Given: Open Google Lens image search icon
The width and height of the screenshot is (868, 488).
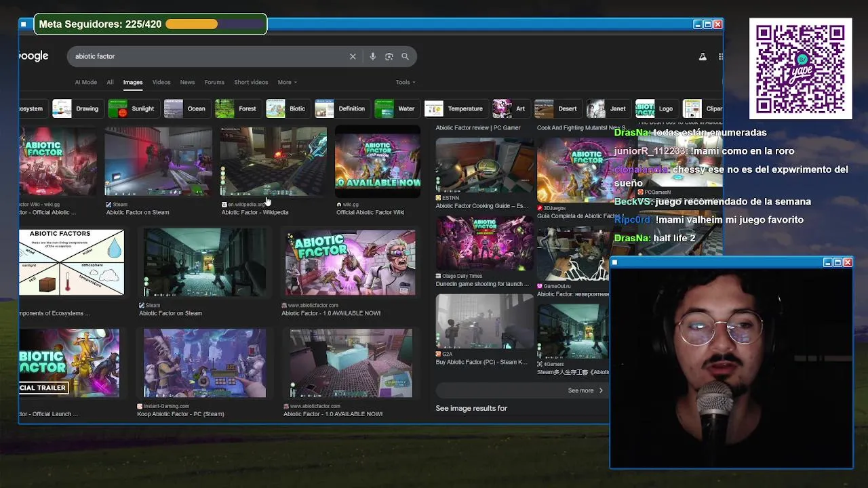Looking at the screenshot, I should pos(389,56).
